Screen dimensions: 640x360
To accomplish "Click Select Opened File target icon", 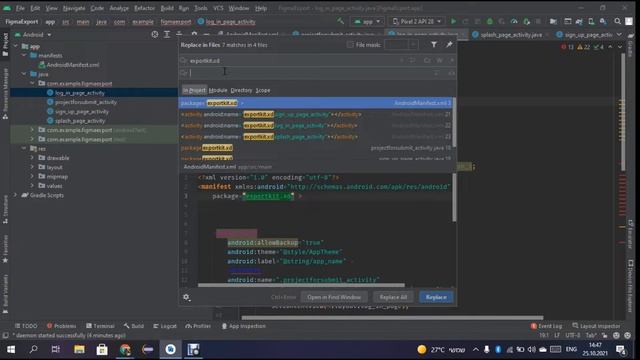I will coord(155,35).
